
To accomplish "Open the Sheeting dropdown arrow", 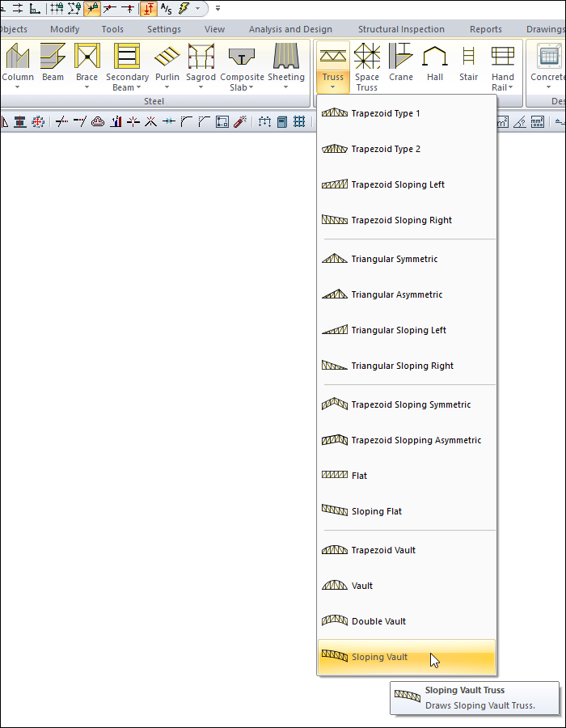I will click(x=285, y=87).
